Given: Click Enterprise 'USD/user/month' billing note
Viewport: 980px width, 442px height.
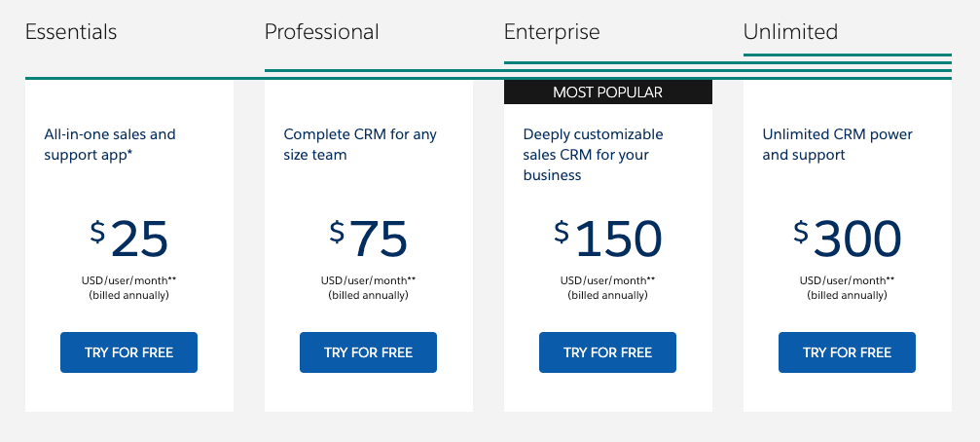Looking at the screenshot, I should pos(607,280).
